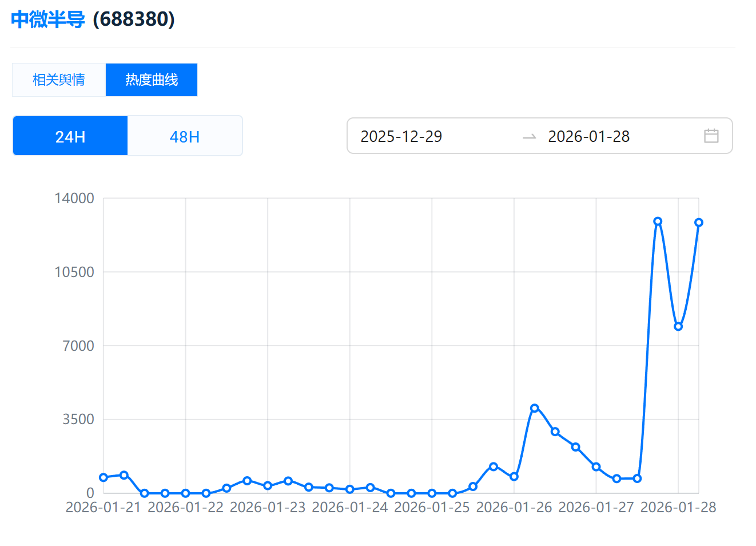Click the 2026-01-22 x-axis label
756x546 pixels.
point(185,508)
